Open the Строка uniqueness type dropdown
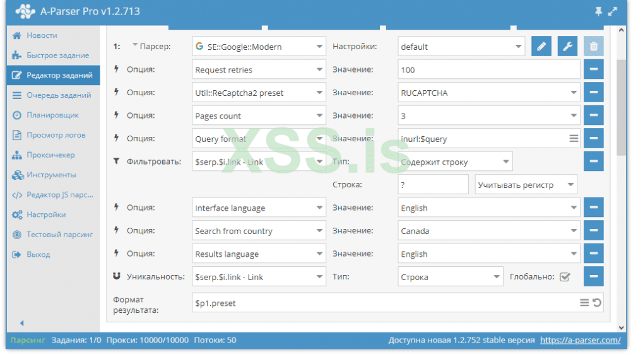Screen dimensions: 631x364 click(451, 276)
